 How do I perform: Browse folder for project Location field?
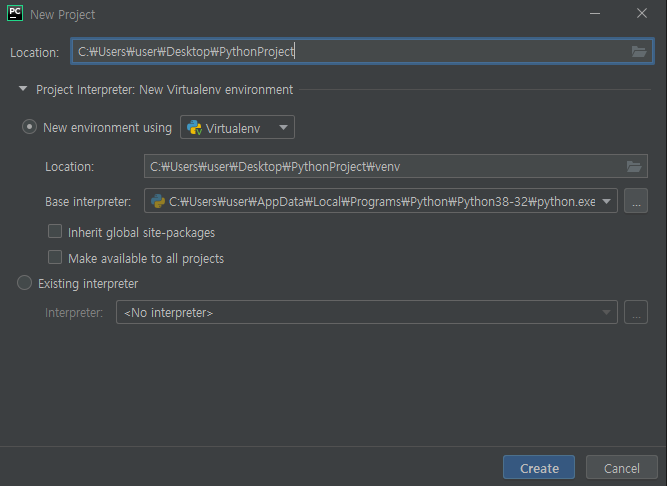(639, 52)
